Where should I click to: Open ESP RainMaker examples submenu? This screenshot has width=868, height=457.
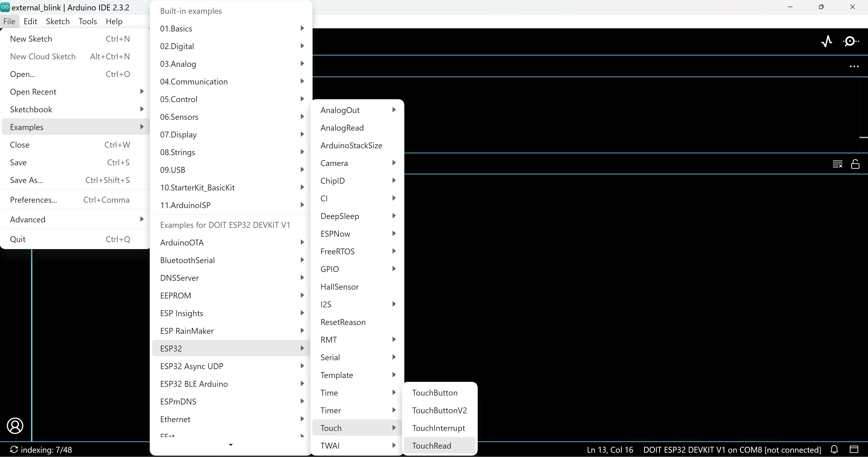click(231, 331)
